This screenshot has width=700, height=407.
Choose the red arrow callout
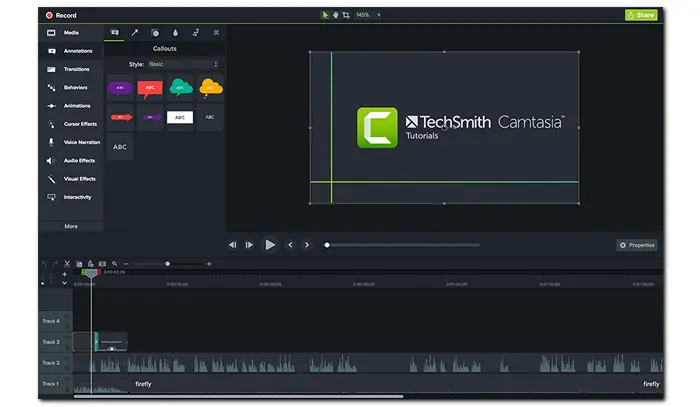pos(121,117)
